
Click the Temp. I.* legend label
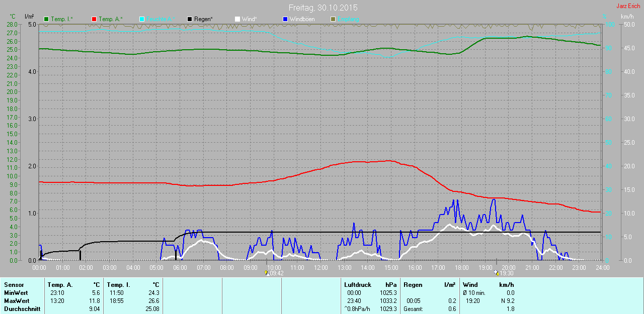click(62, 19)
